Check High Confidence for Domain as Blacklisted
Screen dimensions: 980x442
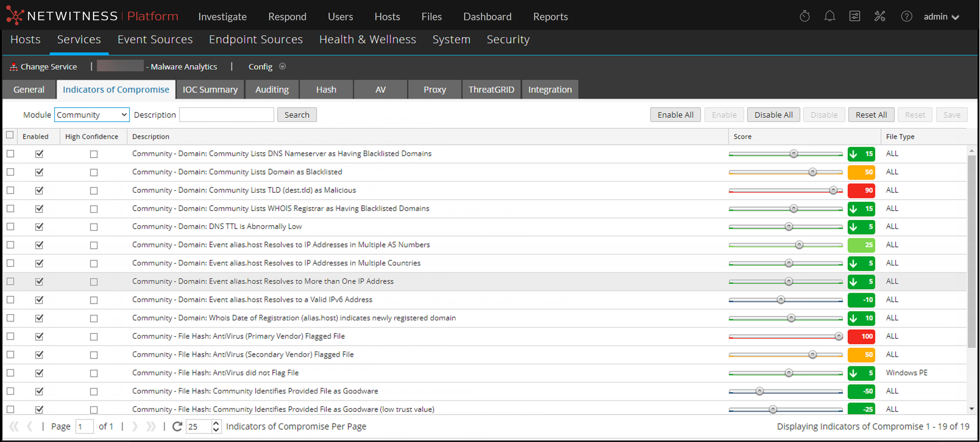(x=94, y=173)
